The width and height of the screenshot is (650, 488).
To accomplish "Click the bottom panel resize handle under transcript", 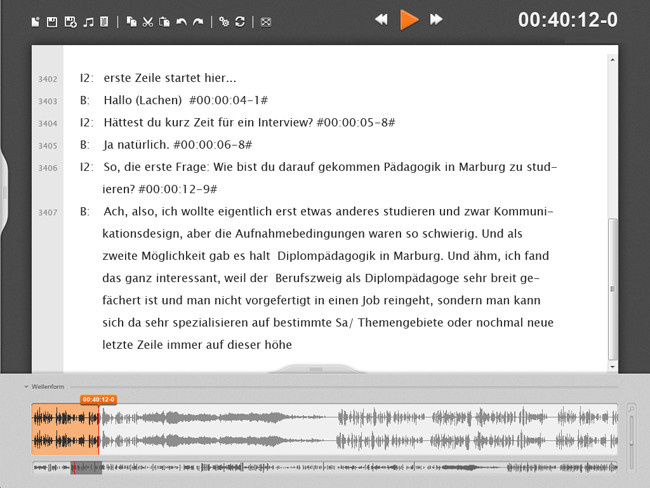I will (x=316, y=369).
